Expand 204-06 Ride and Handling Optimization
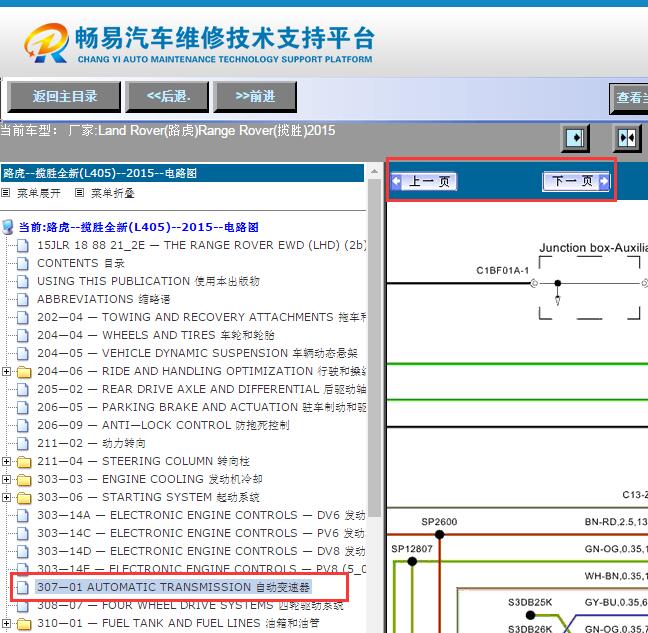 [x=6, y=371]
